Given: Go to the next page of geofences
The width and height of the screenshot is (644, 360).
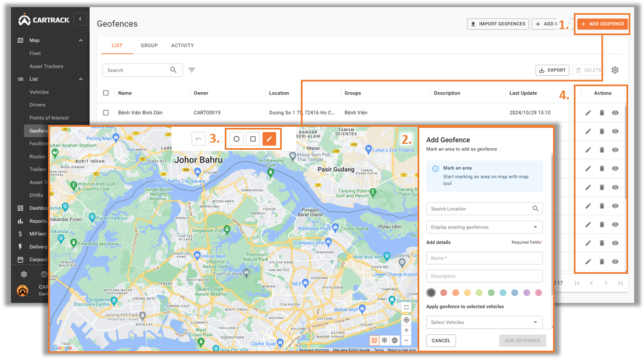Looking at the screenshot, I should pyautogui.click(x=606, y=283).
